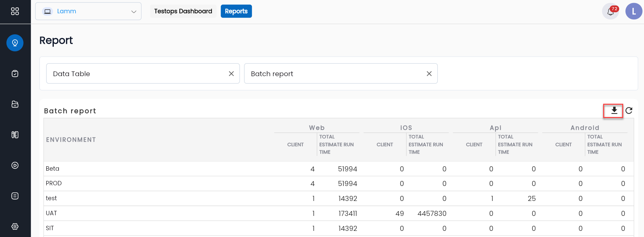Click the Android column group header
The height and width of the screenshot is (237, 644).
point(585,128)
